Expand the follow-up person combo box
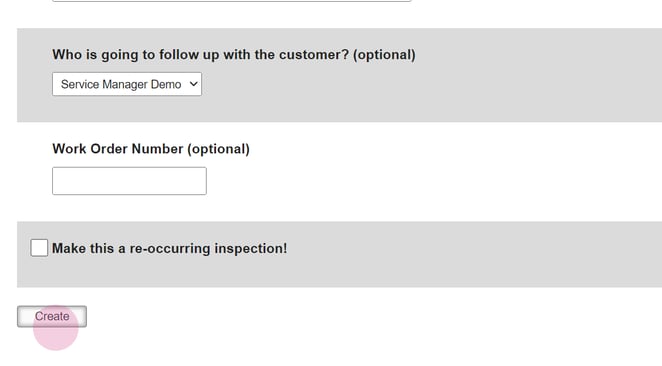 point(127,84)
